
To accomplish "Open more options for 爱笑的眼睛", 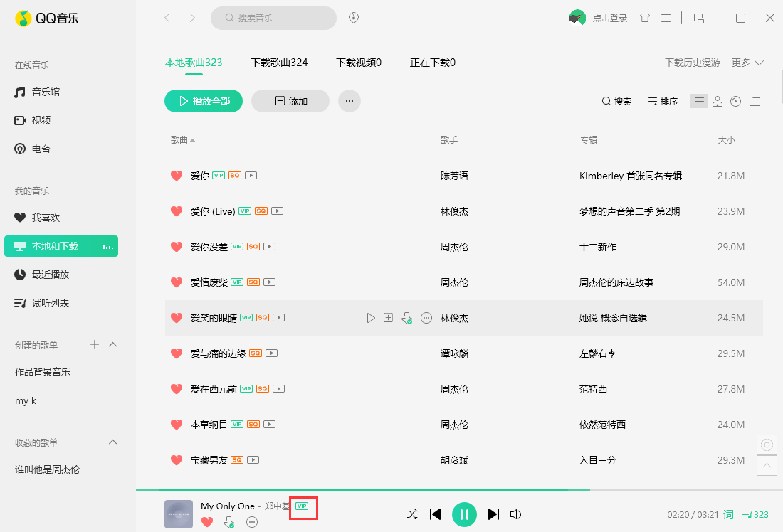I will tap(426, 318).
